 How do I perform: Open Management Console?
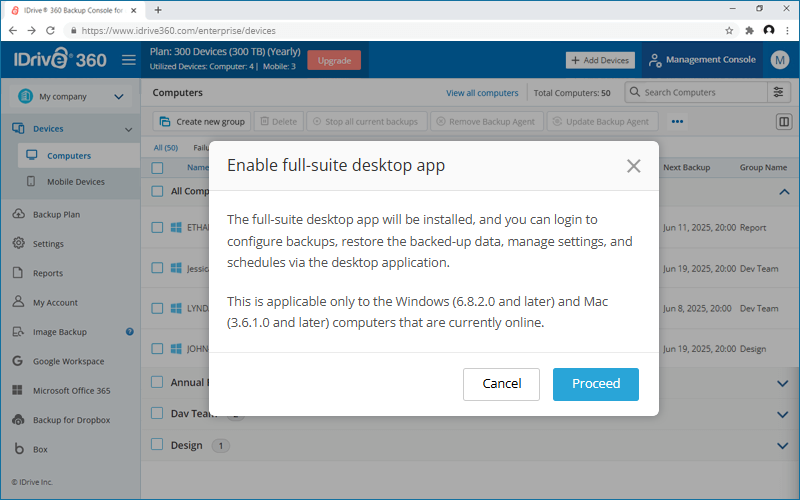[x=702, y=60]
